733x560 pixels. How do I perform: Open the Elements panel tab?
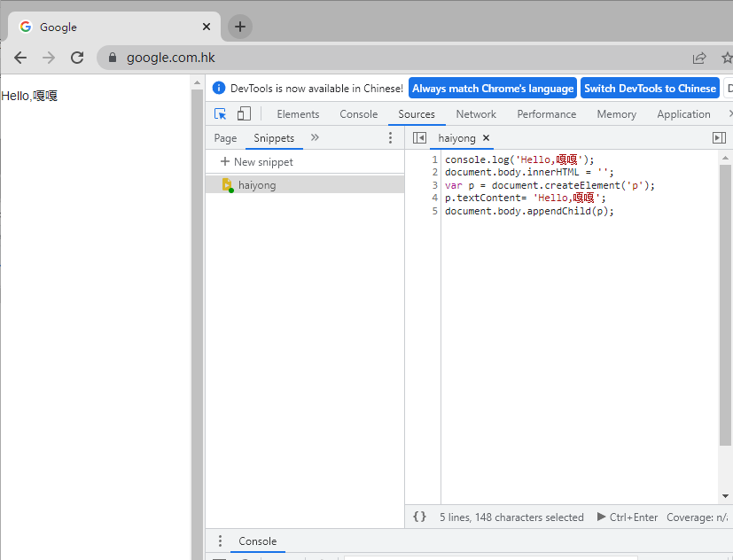coord(298,114)
